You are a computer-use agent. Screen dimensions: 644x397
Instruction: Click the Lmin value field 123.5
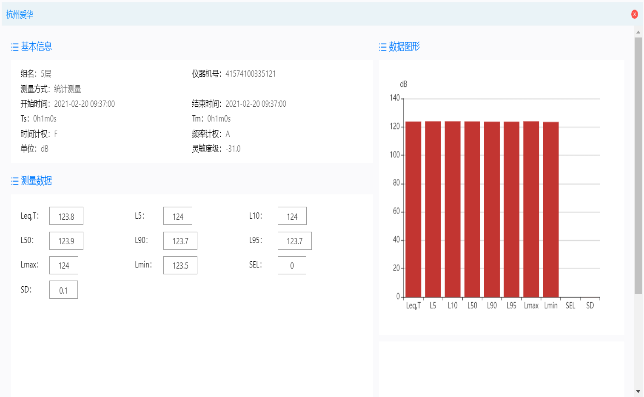click(180, 266)
